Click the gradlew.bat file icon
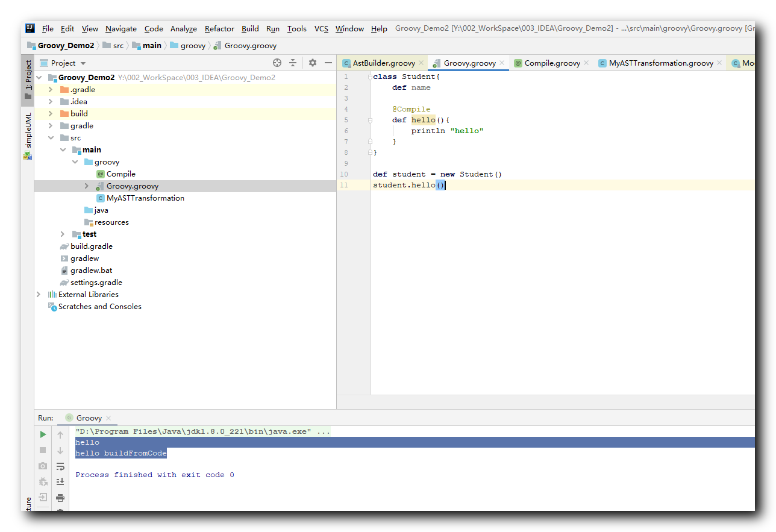 (x=64, y=271)
